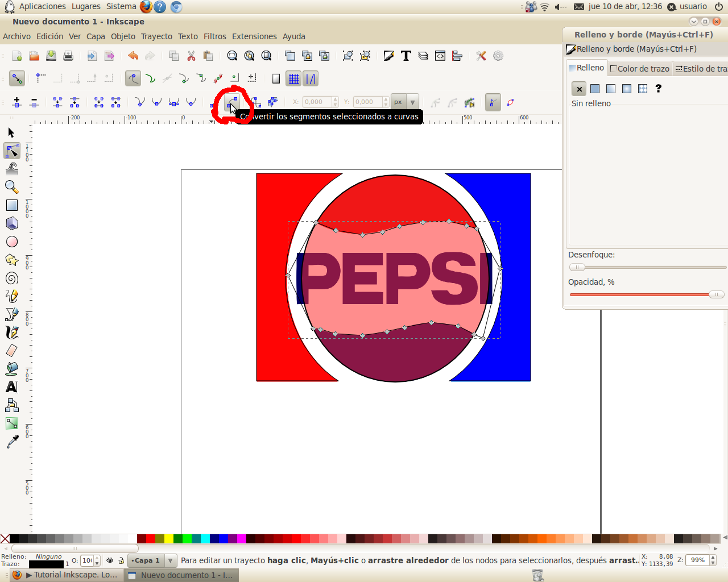This screenshot has height=582, width=728.
Task: Toggle no paint with the X fill button
Action: [578, 89]
